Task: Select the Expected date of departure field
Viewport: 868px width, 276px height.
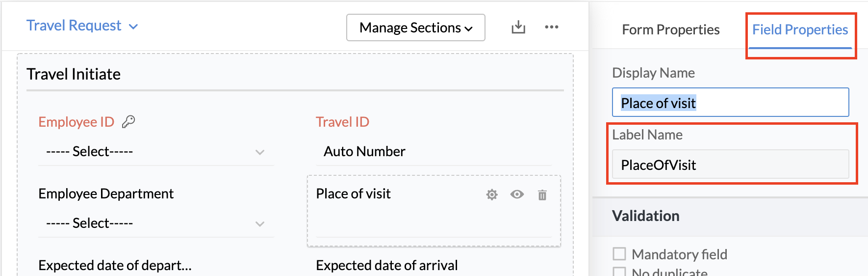Action: click(x=115, y=265)
